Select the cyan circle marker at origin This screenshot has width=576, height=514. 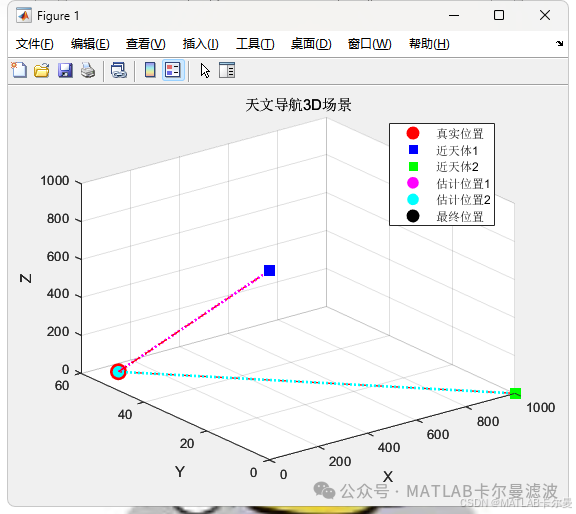click(x=118, y=371)
